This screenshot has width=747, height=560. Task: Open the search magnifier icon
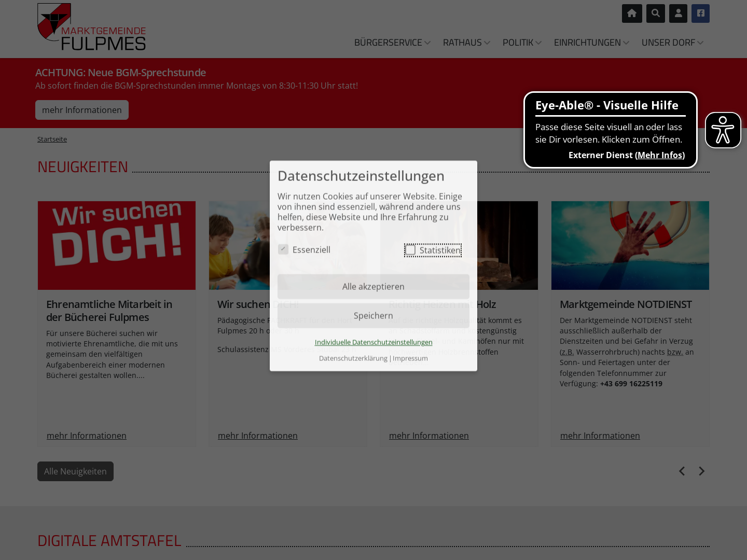(656, 13)
